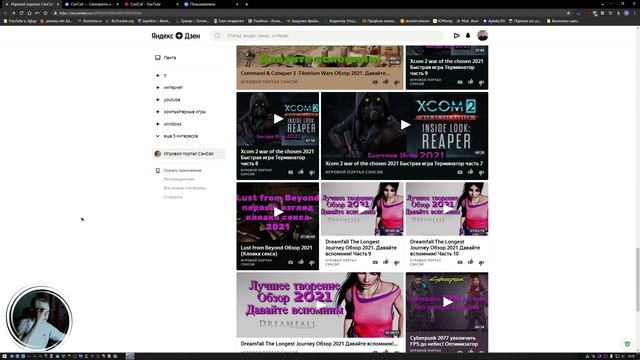Dislike Xcom 2 Терминатор часть 9
This screenshot has width=640, height=360.
pyautogui.click(x=481, y=82)
